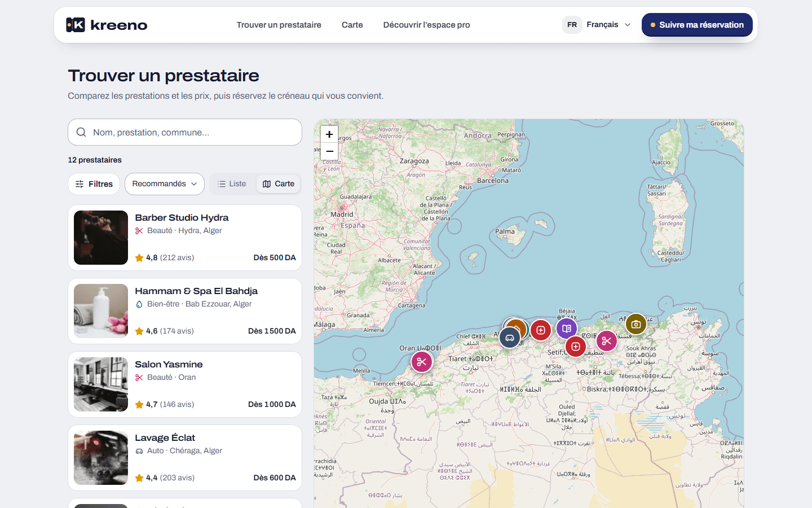
Task: Click the '12 prestataires' count text
Action: 95,160
